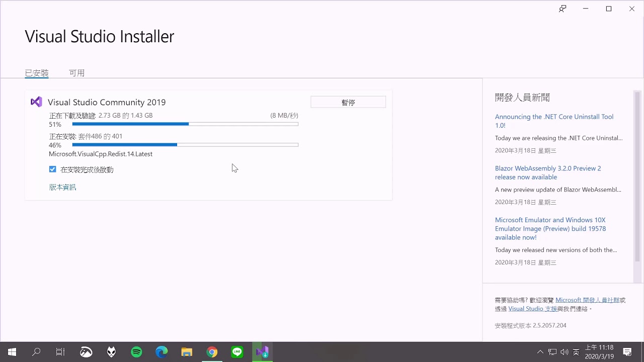Open Windows 10X Emulator Image news link
Viewport: 644px width, 362px height.
(550, 228)
